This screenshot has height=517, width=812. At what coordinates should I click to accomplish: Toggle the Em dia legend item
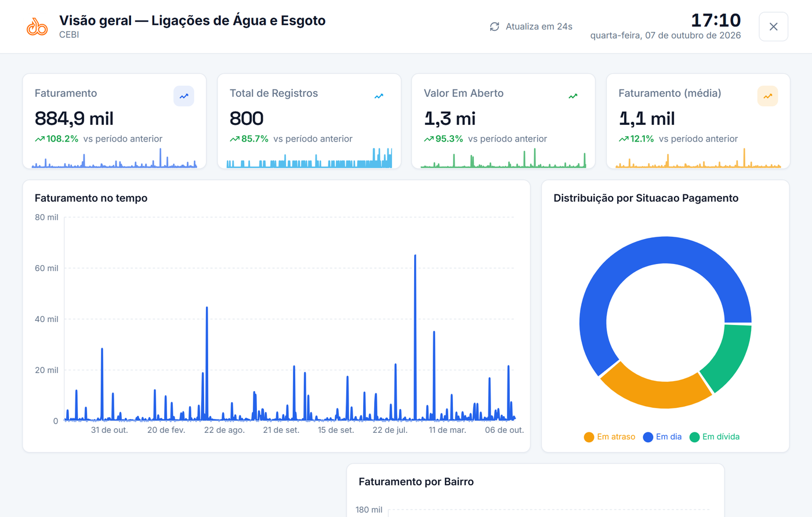pos(662,437)
